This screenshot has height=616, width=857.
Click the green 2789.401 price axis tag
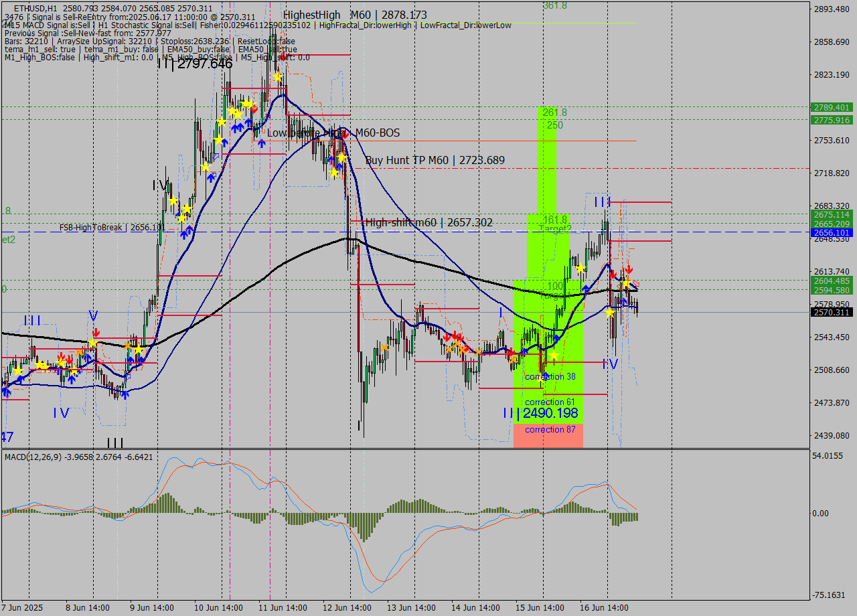(831, 107)
